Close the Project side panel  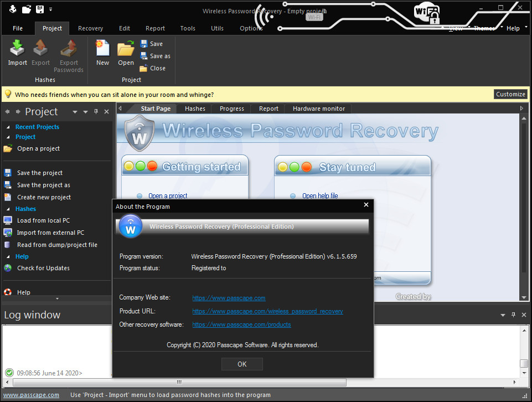click(x=106, y=112)
